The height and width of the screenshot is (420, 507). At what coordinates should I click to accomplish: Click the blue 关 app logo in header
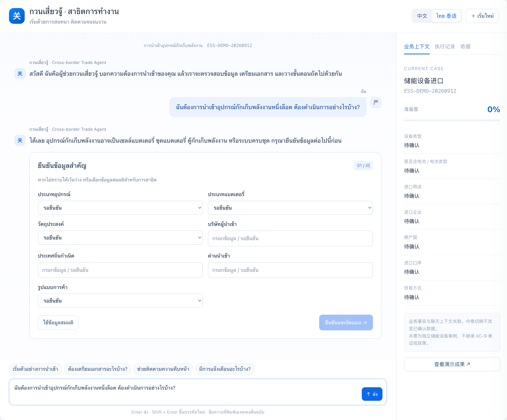click(x=17, y=16)
